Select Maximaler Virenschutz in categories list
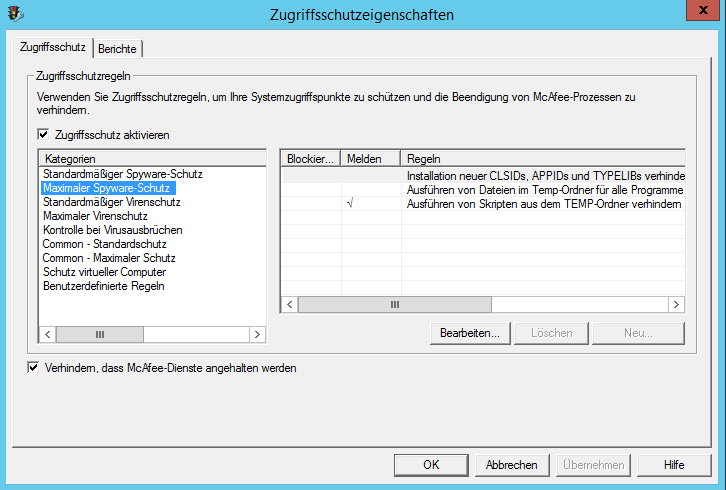726x490 pixels. pos(96,216)
